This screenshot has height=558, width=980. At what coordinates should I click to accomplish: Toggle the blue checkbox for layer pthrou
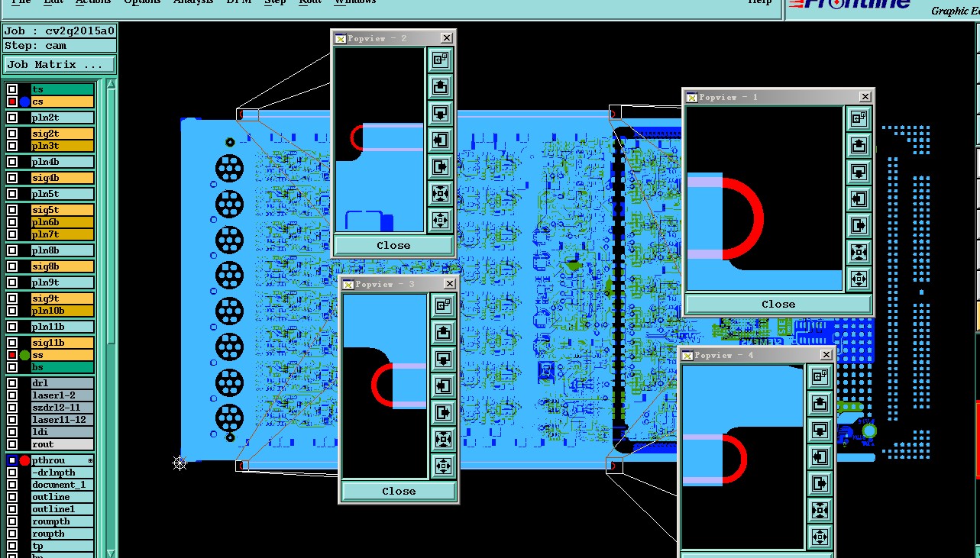click(12, 460)
